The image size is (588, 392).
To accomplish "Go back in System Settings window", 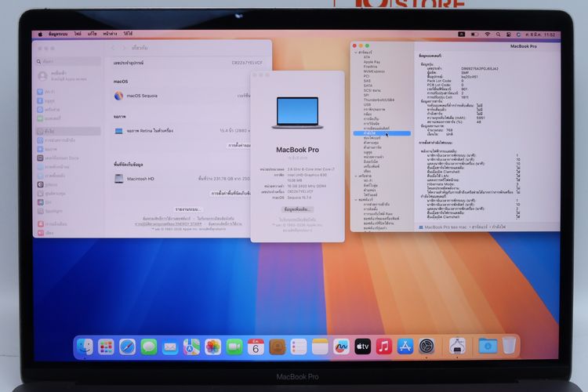I will [x=114, y=48].
